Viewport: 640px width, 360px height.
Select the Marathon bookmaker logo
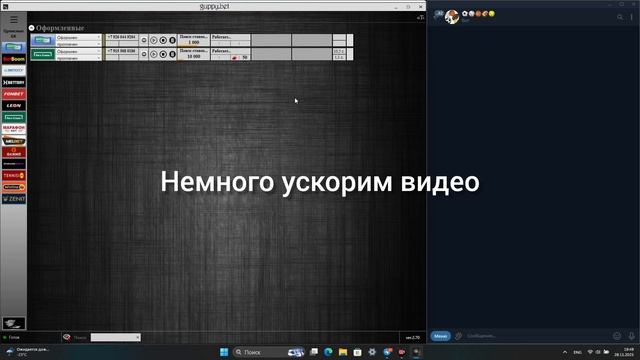[14, 129]
